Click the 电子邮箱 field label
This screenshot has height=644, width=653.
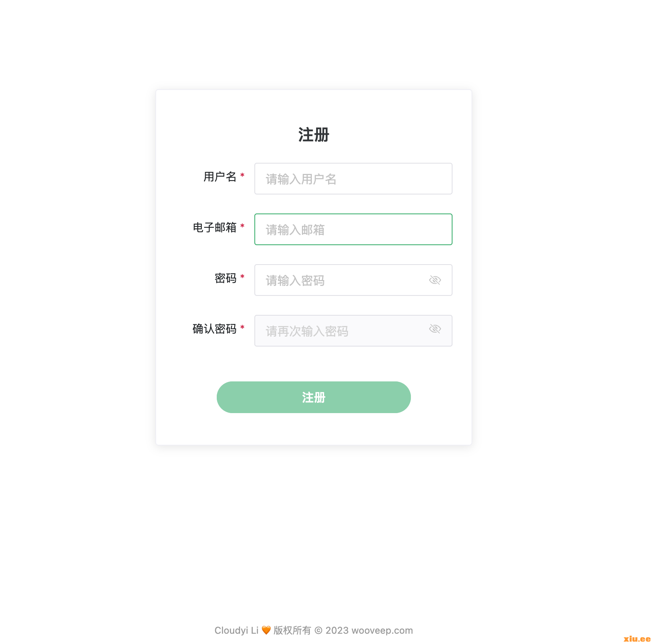[x=214, y=227]
